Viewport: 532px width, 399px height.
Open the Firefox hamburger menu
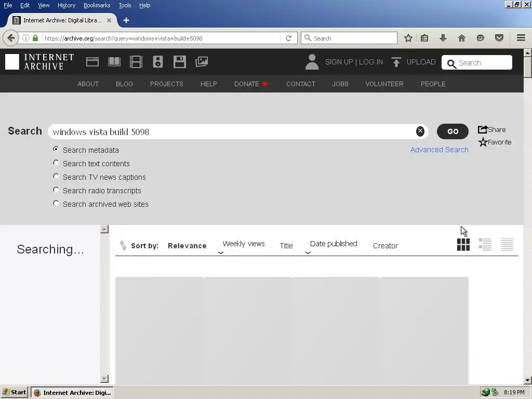point(521,38)
